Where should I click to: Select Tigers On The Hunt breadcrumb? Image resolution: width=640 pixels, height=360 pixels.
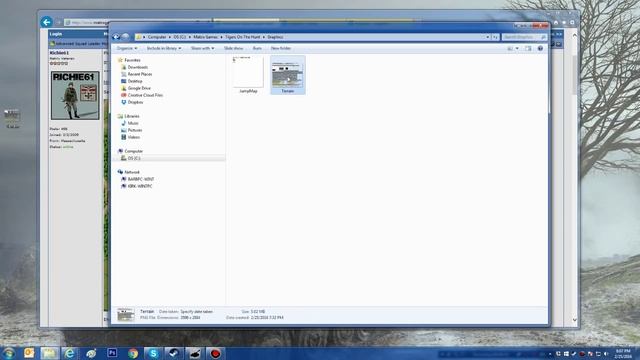coord(242,37)
